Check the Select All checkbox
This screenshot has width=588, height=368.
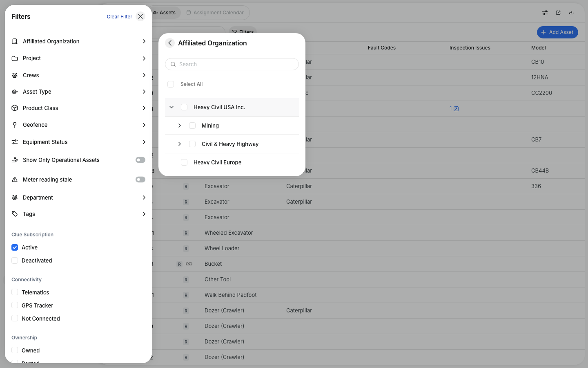point(171,84)
